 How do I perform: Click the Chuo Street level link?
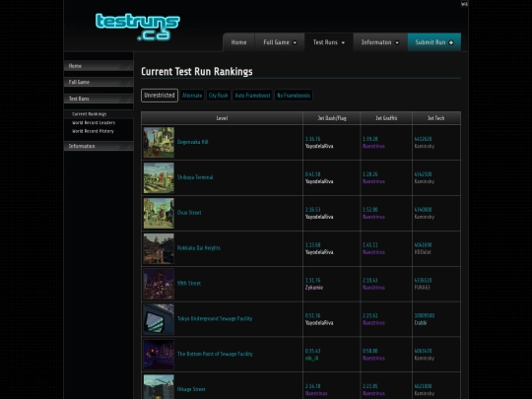pos(189,213)
